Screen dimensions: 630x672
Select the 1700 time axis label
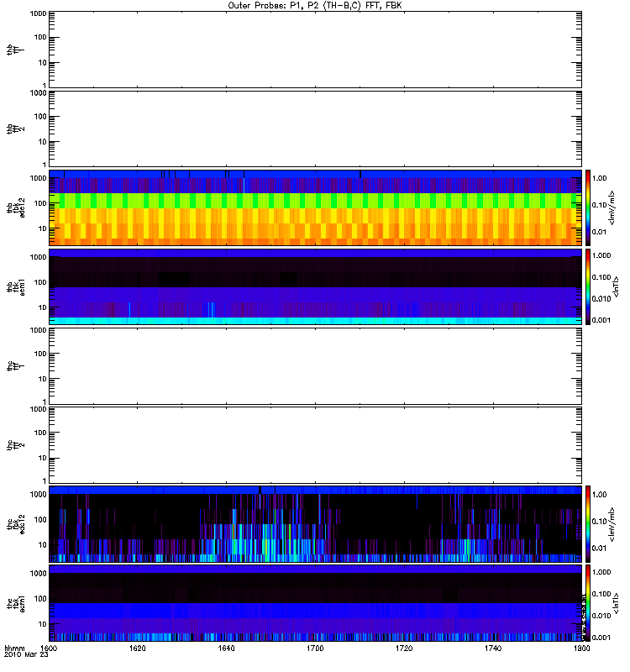click(x=315, y=648)
